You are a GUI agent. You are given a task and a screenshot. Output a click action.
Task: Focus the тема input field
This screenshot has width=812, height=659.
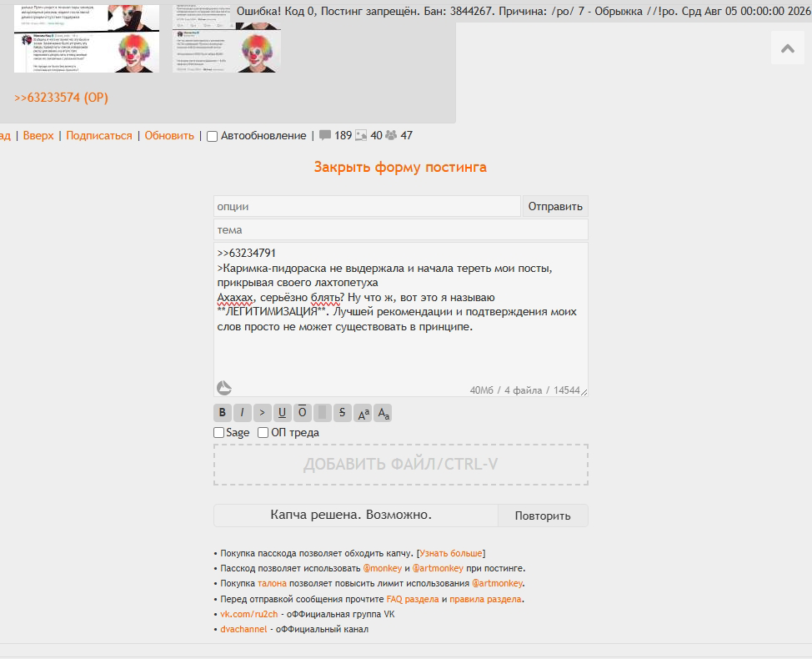tap(401, 229)
